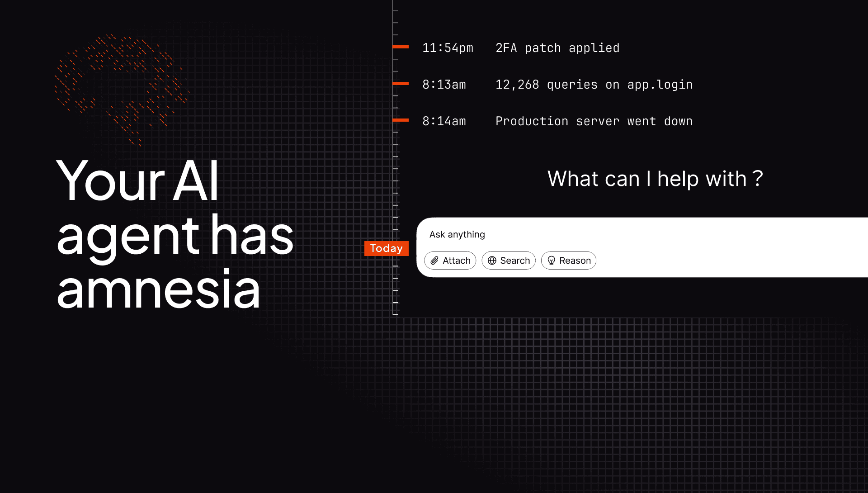Click the orange marker beside 8:14am
Image resolution: width=868 pixels, height=493 pixels.
click(x=401, y=120)
